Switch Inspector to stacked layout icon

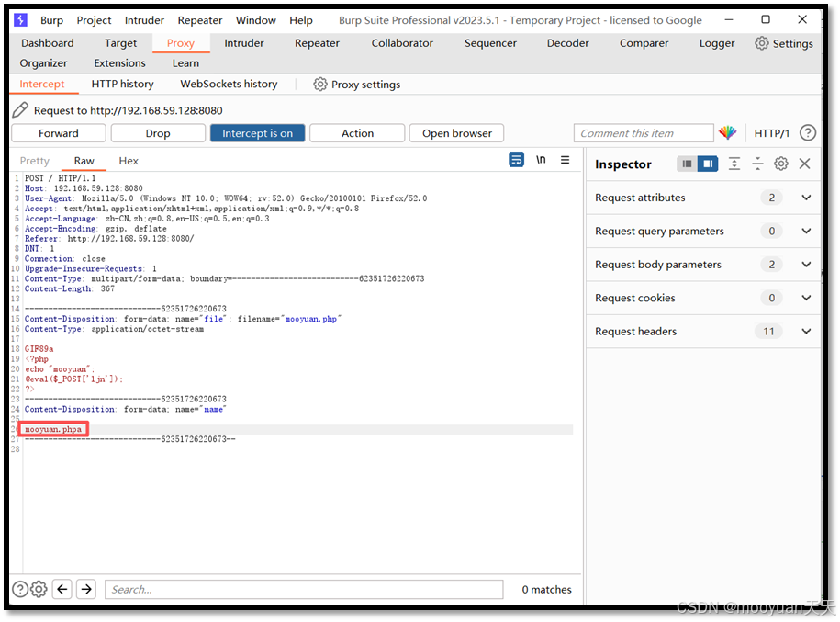688,164
